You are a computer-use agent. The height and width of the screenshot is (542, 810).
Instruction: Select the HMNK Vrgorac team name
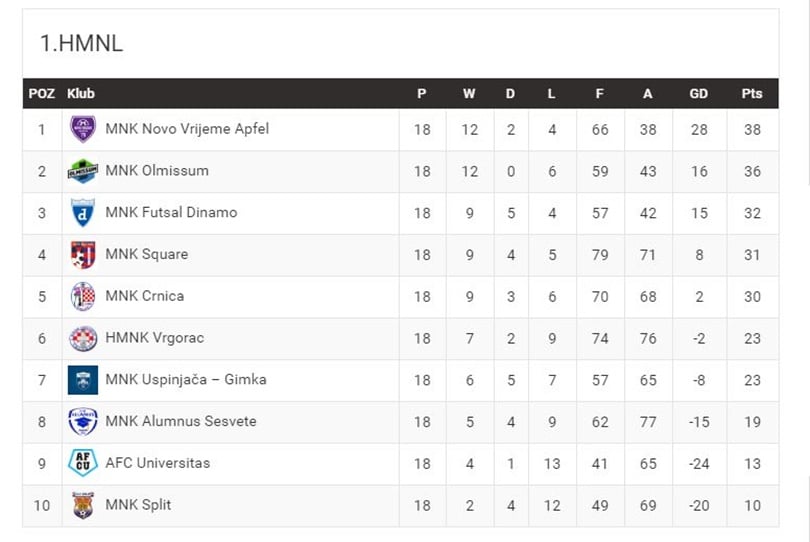pyautogui.click(x=154, y=337)
